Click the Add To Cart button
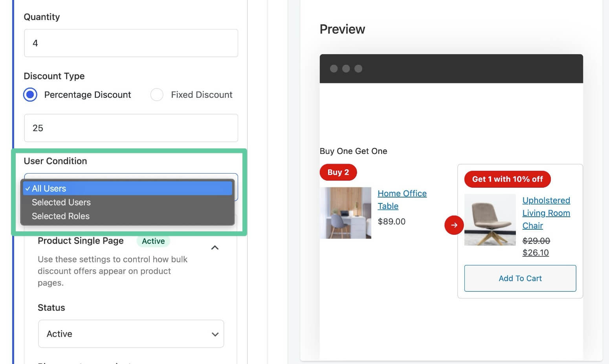This screenshot has width=609, height=364. 520,278
